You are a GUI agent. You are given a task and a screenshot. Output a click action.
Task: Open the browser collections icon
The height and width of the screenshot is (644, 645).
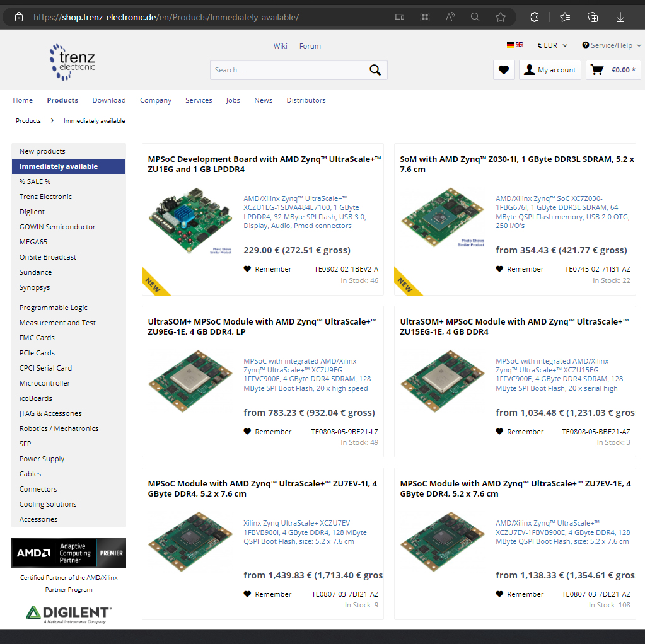tap(592, 17)
